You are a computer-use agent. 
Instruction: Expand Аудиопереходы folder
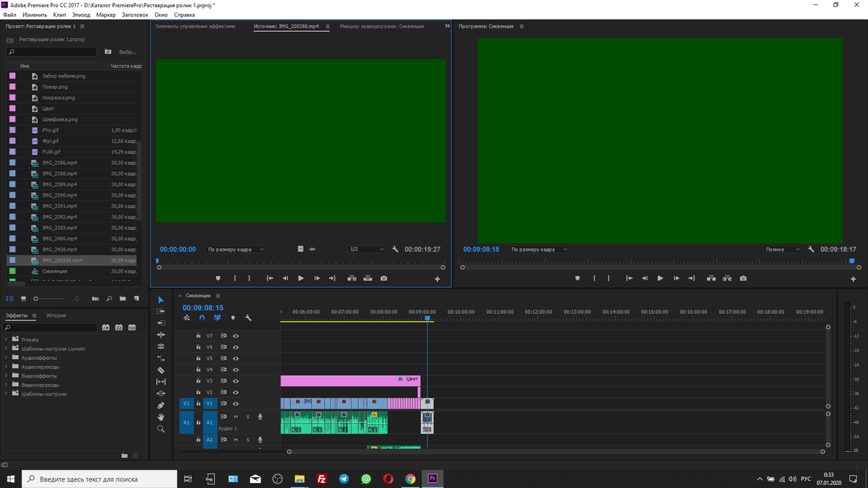(7, 367)
